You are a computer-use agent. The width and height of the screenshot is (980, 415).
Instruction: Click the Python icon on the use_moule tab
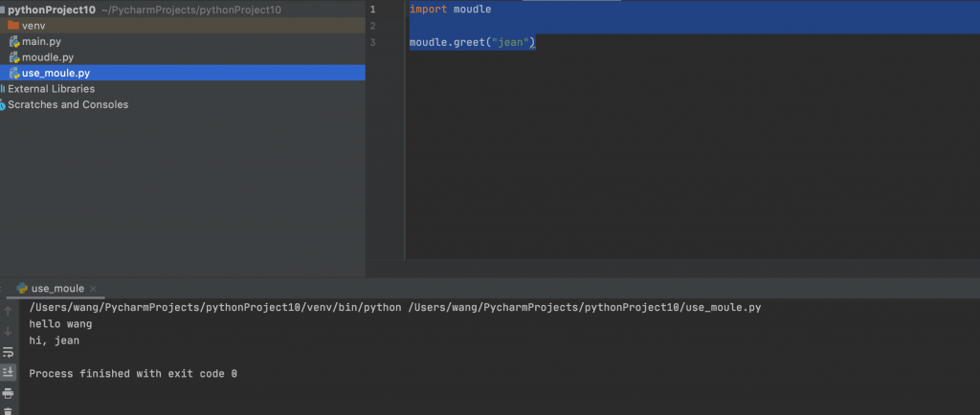[22, 289]
